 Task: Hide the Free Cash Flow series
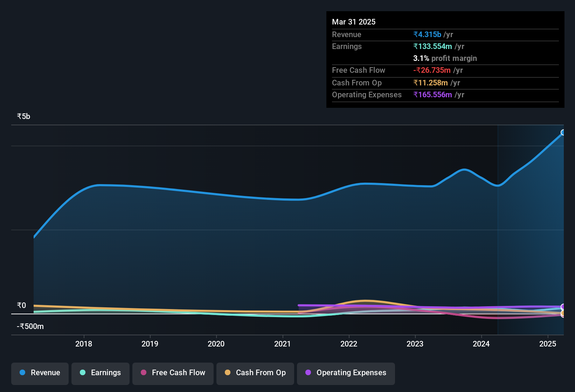point(173,373)
